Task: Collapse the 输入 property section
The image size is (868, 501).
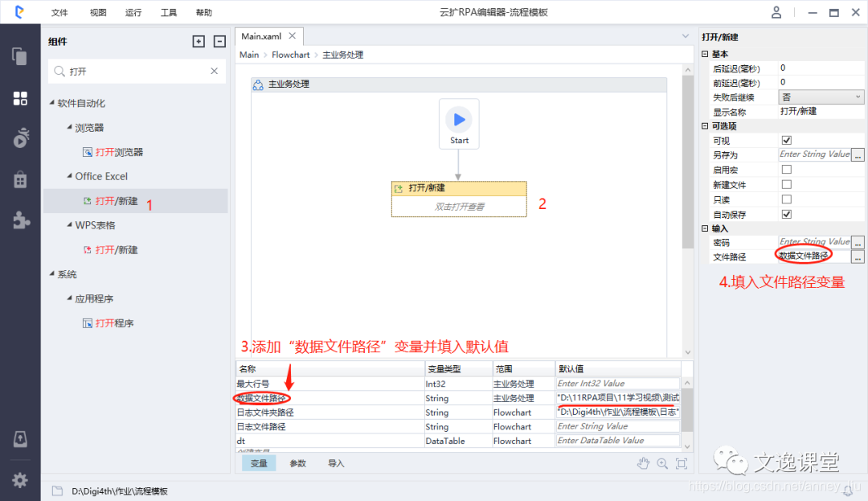Action: coord(705,228)
